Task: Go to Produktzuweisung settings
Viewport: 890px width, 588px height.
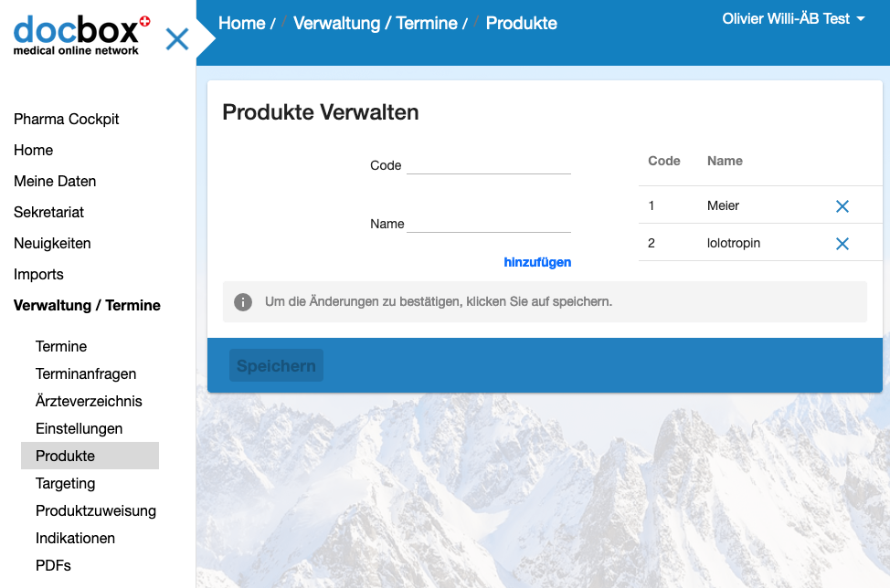Action: click(95, 510)
